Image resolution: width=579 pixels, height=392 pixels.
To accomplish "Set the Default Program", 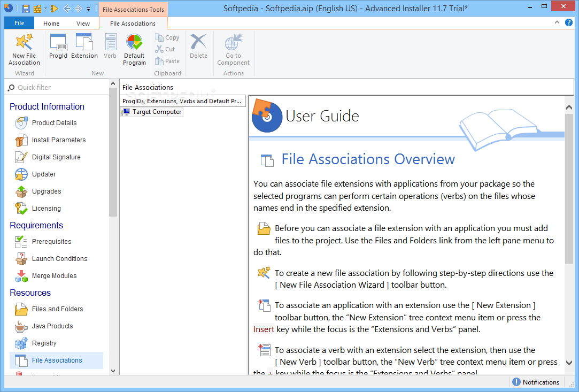I will tap(134, 50).
